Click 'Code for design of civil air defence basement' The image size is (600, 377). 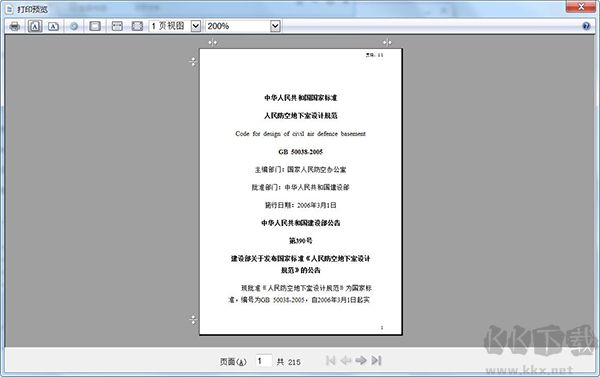pyautogui.click(x=300, y=134)
